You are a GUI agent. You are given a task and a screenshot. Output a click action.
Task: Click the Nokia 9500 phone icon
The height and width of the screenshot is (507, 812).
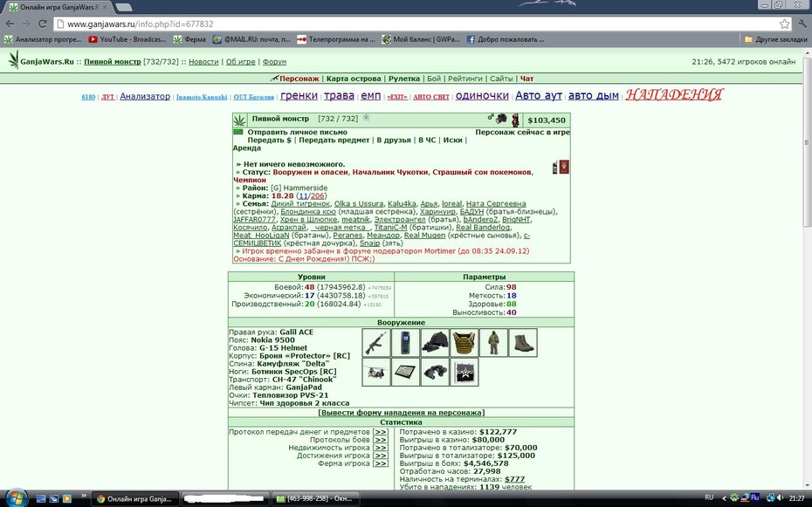[405, 342]
